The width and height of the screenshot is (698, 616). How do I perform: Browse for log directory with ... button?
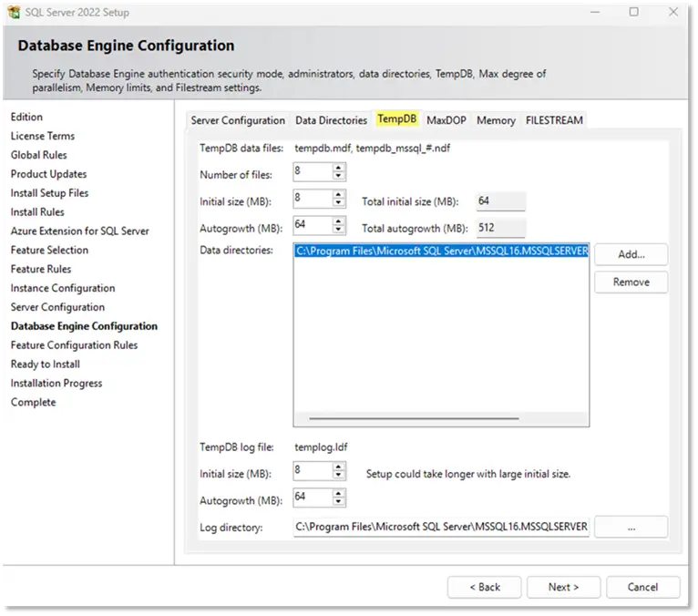631,528
